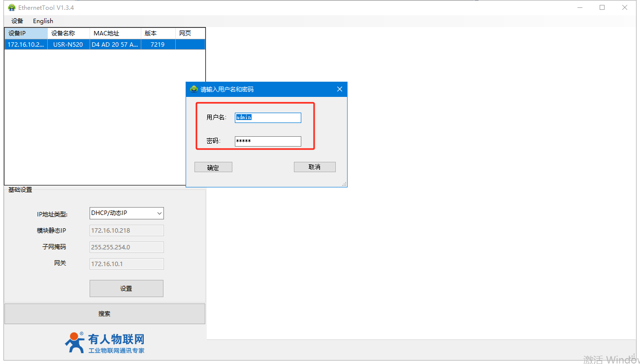640x364 pixels.
Task: Close the username and password dialog
Action: coord(339,89)
